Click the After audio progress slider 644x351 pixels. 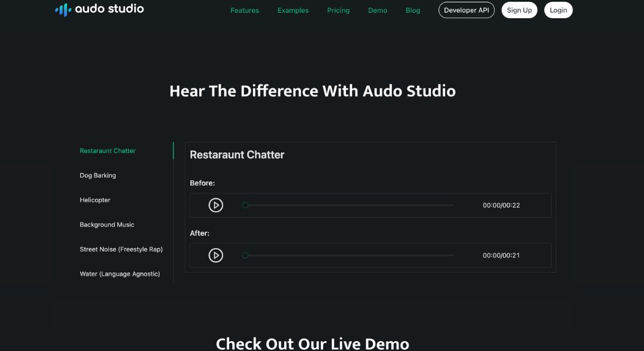(348, 255)
